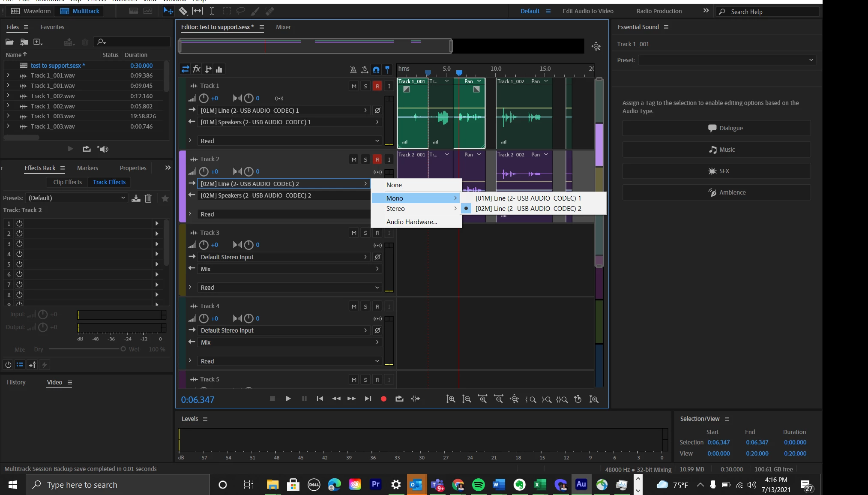
Task: Select the Razor tool in the toolbar
Action: tap(183, 11)
